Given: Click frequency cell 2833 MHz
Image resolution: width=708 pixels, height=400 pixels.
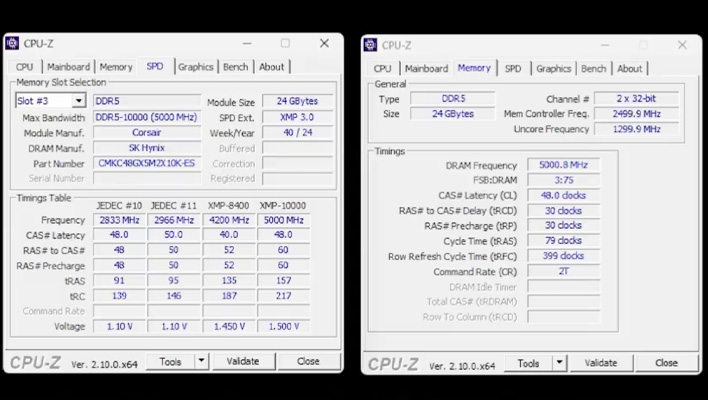Looking at the screenshot, I should point(119,220).
